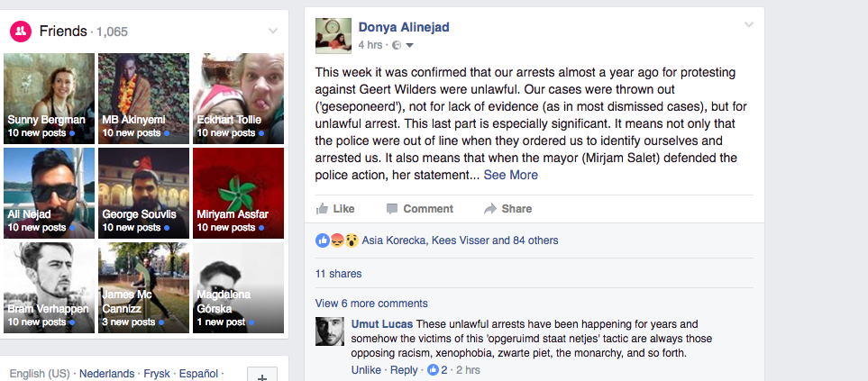Open the 11 shares link
This screenshot has width=868, height=381.
pos(338,274)
